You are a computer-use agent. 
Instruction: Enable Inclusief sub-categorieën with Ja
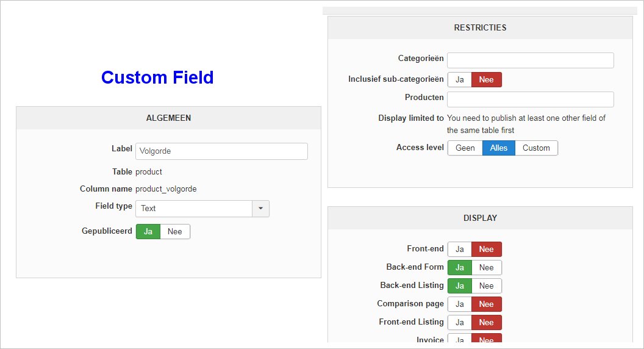[x=460, y=80]
